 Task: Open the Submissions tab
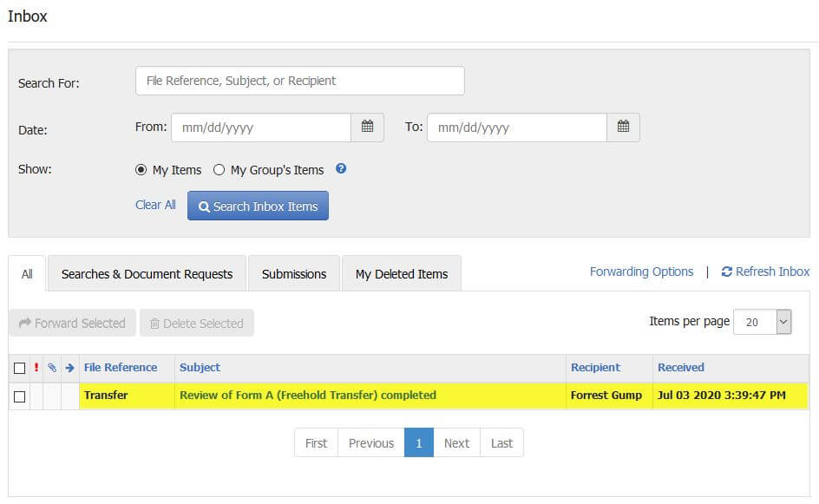tap(294, 273)
